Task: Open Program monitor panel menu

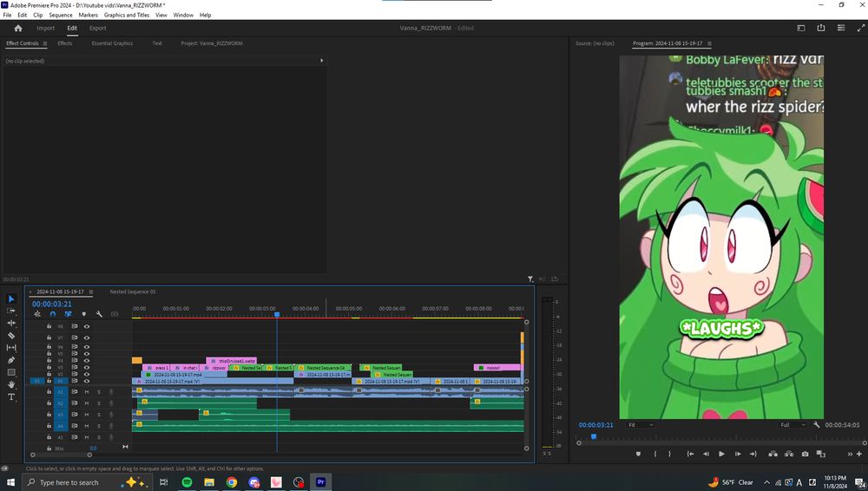Action: click(709, 43)
